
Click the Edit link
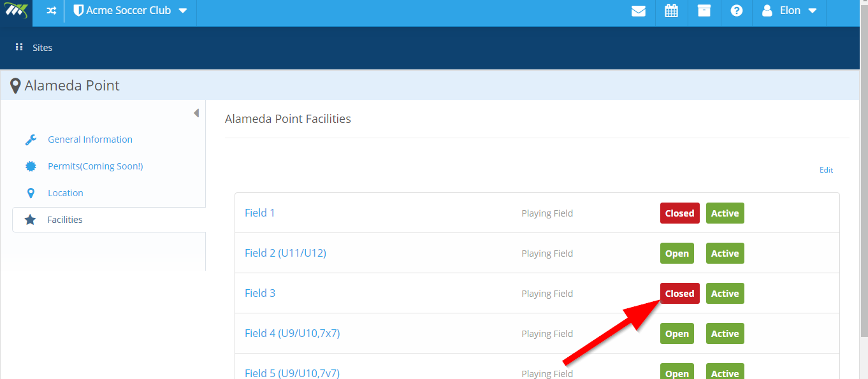coord(826,170)
